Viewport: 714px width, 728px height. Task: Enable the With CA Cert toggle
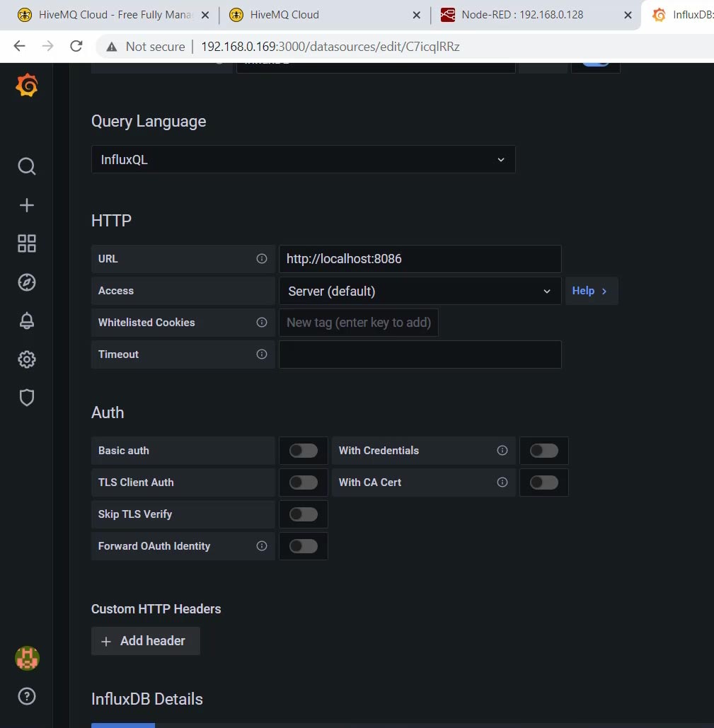544,483
